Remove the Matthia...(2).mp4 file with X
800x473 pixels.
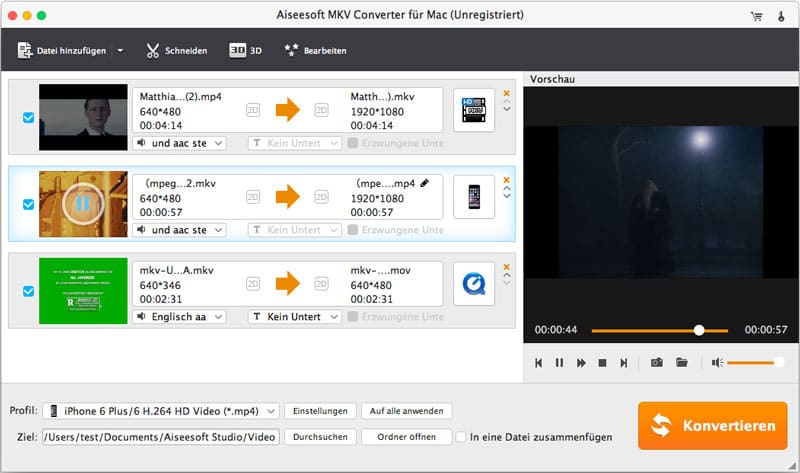pos(507,93)
